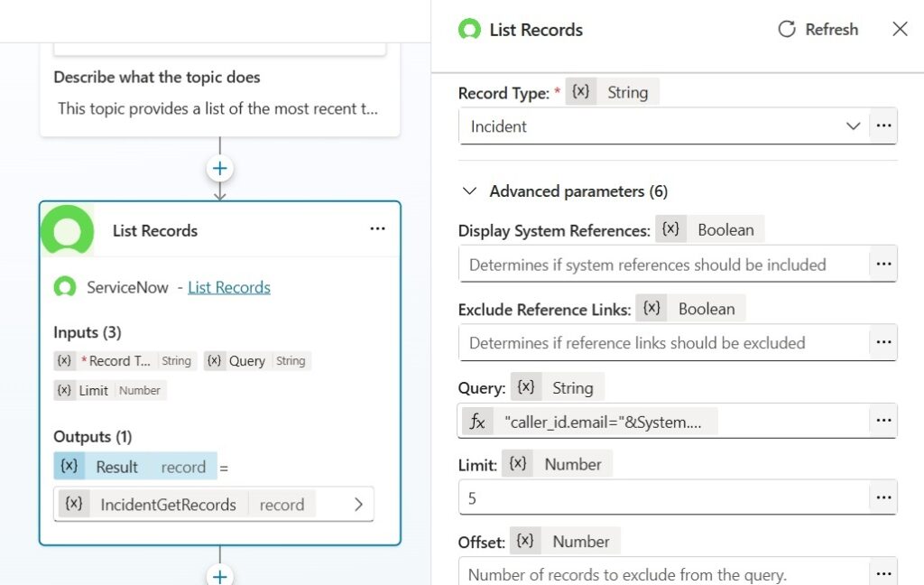Collapse the Advanced parameters section
Screen dimensions: 924x585
click(469, 191)
